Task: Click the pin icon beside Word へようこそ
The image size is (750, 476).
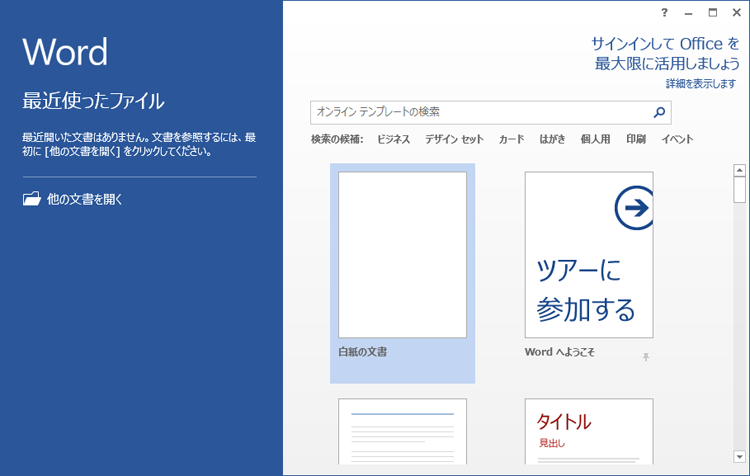Action: coord(646,356)
